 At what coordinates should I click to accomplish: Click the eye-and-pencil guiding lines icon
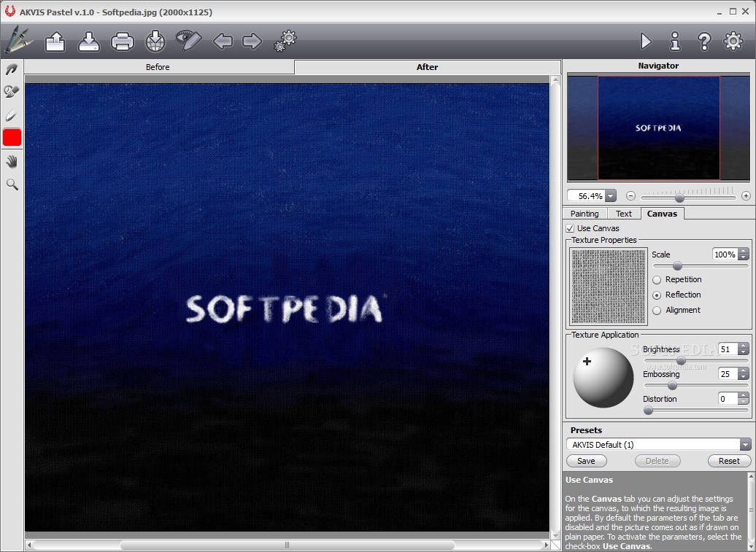(188, 40)
